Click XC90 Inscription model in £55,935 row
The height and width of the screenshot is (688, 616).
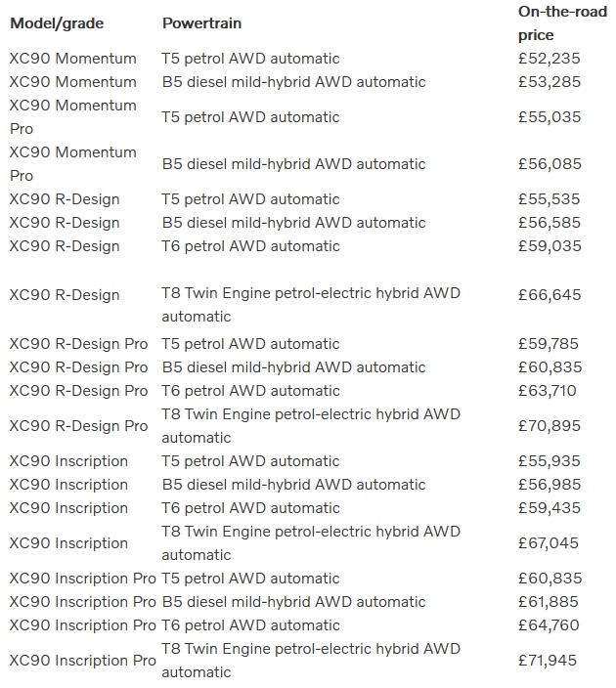click(x=68, y=461)
